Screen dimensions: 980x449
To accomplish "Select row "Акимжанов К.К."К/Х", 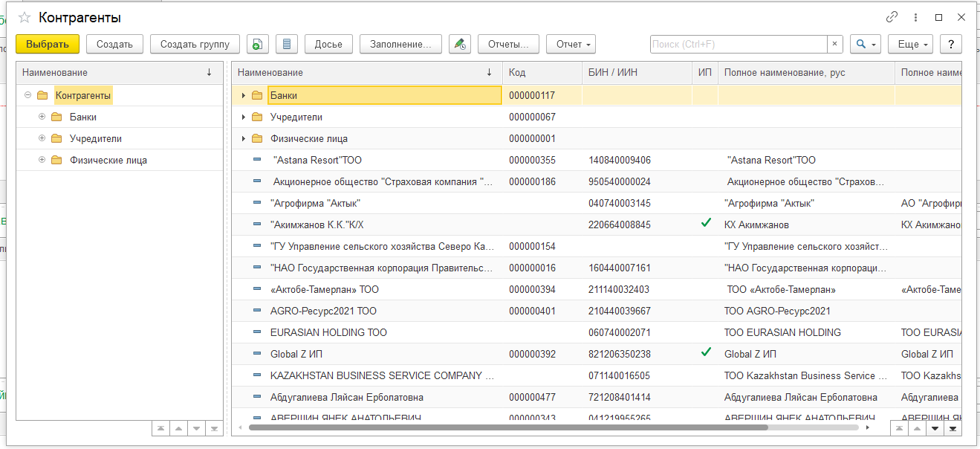I will click(x=596, y=224).
